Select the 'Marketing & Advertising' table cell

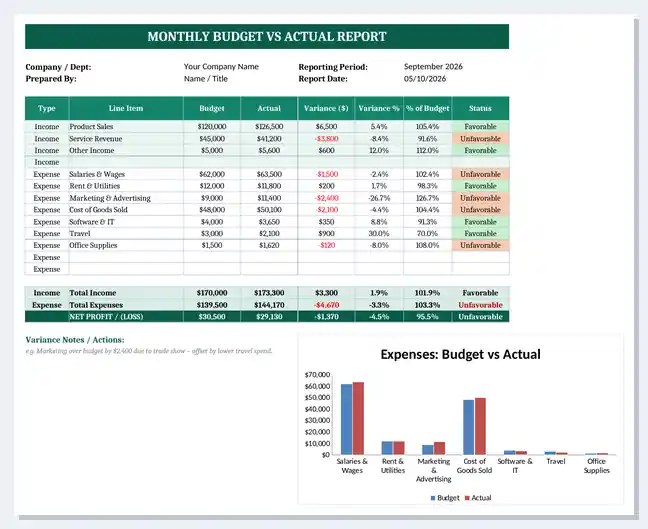click(x=126, y=198)
